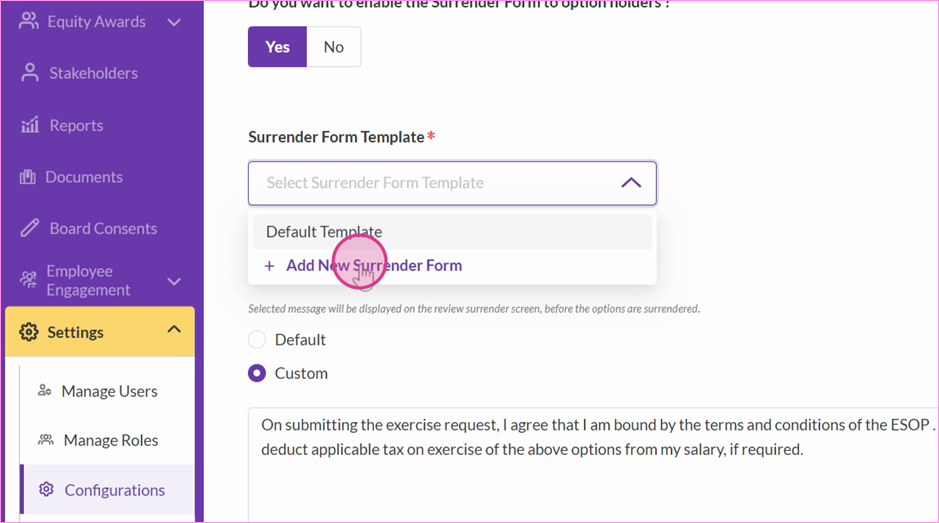Click the Equity Awards people icon

coord(29,22)
